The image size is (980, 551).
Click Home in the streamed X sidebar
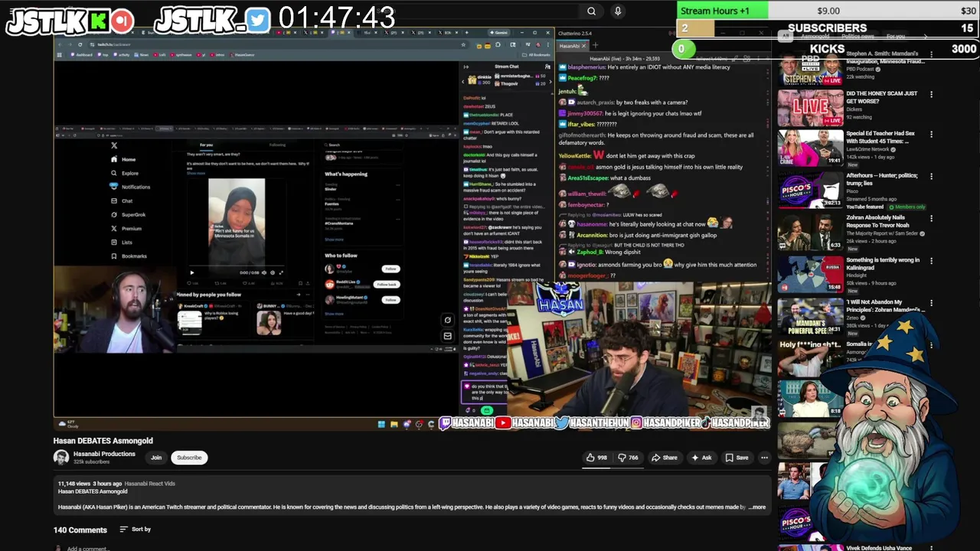tap(124, 159)
